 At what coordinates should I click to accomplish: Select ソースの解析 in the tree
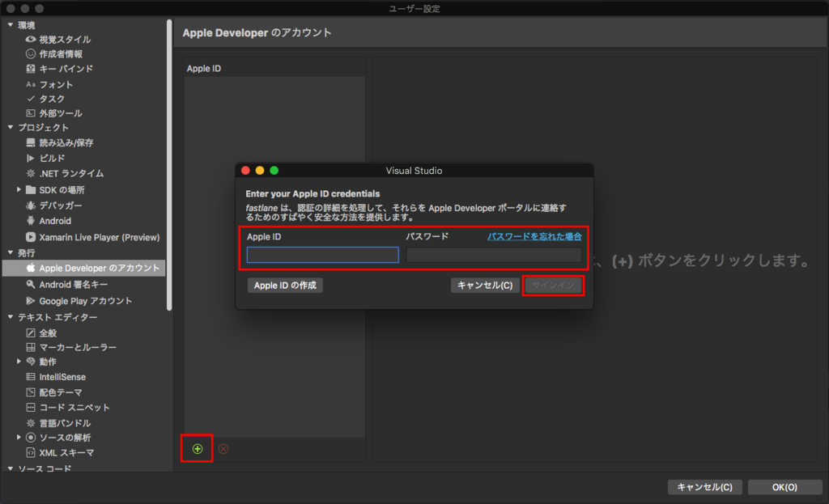click(x=65, y=438)
